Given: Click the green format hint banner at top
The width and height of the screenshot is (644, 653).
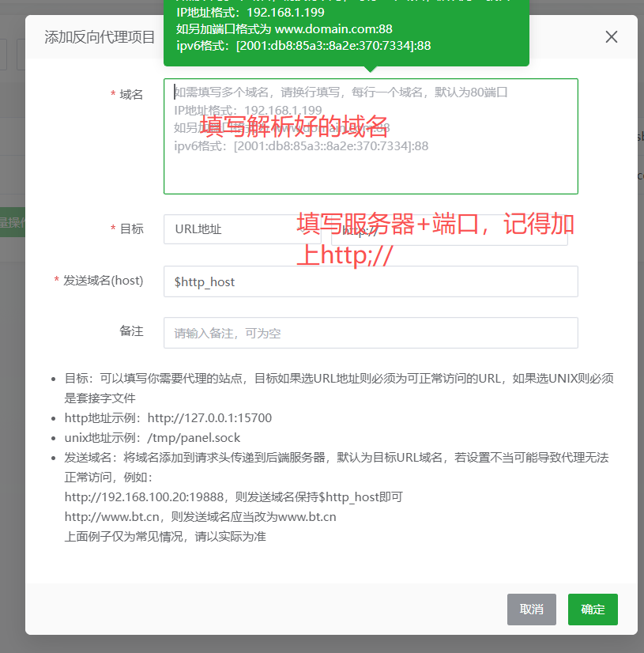Looking at the screenshot, I should coord(348,32).
